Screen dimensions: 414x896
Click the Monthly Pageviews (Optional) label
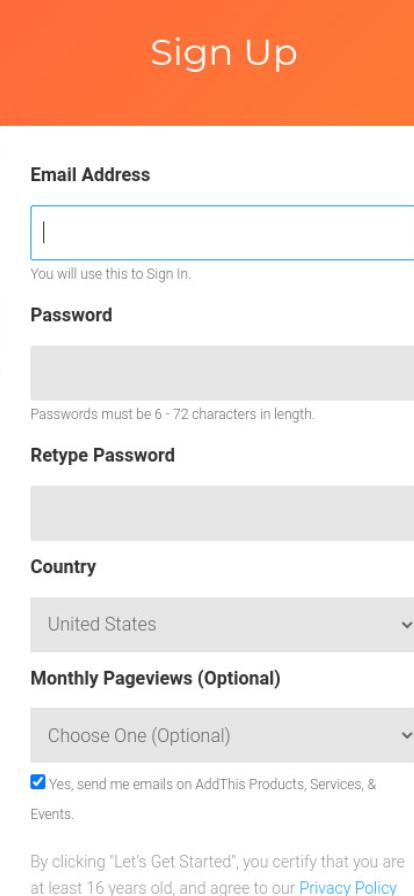pos(156,678)
